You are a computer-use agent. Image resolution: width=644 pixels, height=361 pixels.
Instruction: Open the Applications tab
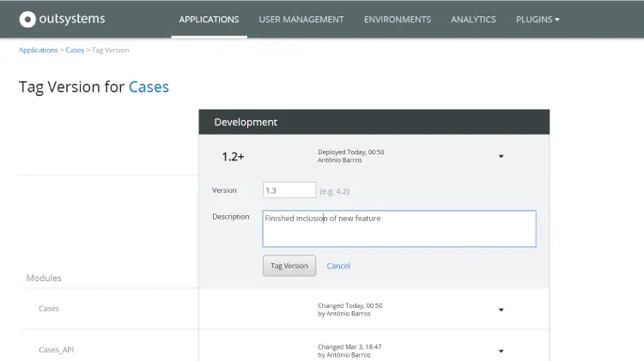209,20
